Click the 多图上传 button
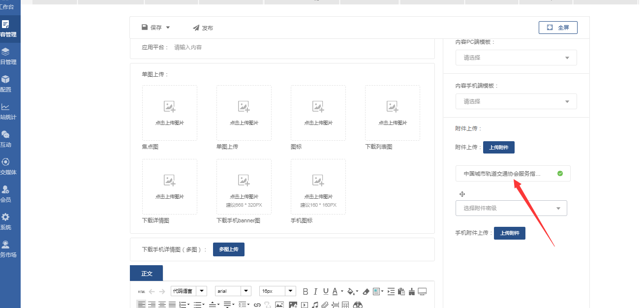This screenshot has width=644, height=308. click(228, 249)
